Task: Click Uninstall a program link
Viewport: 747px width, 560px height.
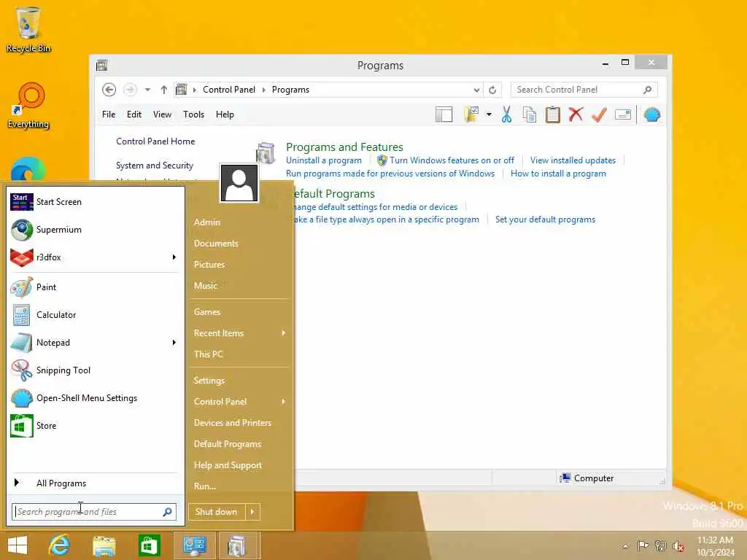Action: [x=323, y=160]
